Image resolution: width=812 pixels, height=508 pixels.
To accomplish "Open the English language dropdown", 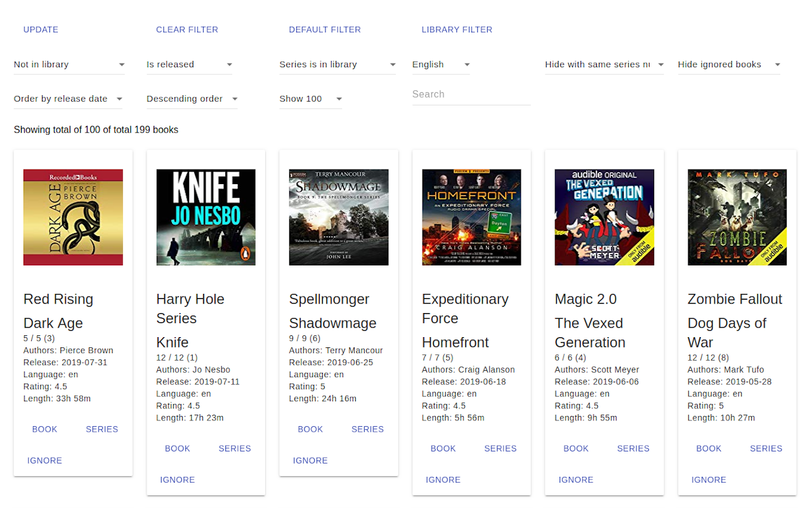I will 441,64.
